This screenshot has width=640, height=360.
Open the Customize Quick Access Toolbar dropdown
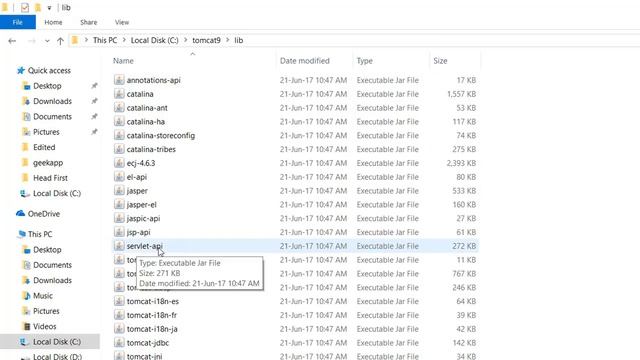[49, 8]
